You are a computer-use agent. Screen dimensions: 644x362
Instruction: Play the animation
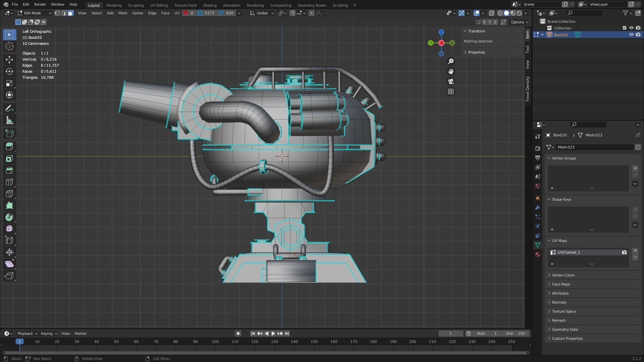click(x=273, y=334)
